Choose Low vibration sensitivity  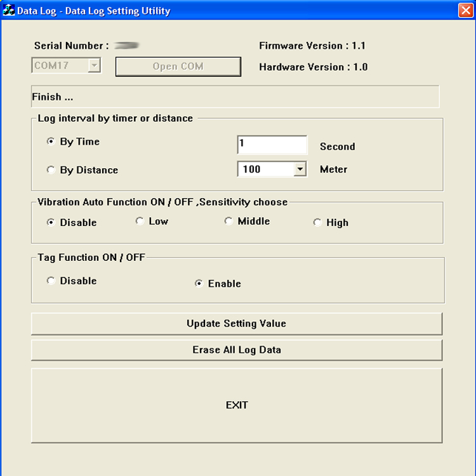(x=140, y=221)
